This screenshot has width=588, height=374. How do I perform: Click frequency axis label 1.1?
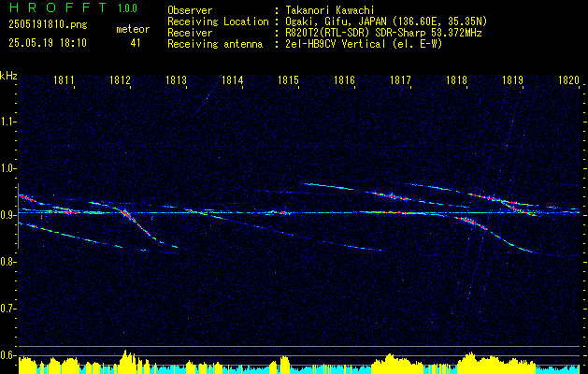point(7,122)
